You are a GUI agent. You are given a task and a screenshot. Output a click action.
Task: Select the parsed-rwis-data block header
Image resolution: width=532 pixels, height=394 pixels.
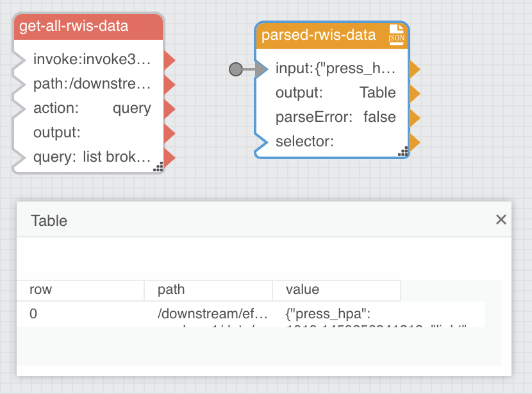pos(332,35)
